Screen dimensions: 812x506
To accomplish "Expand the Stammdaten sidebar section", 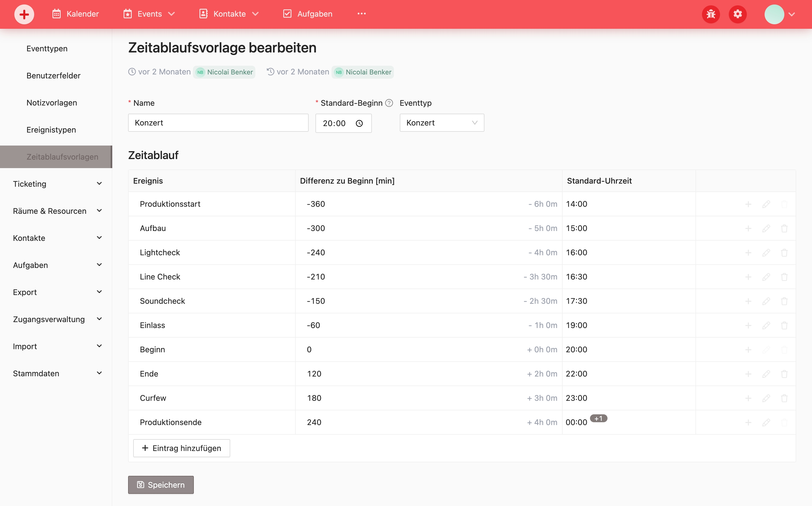I will (57, 373).
